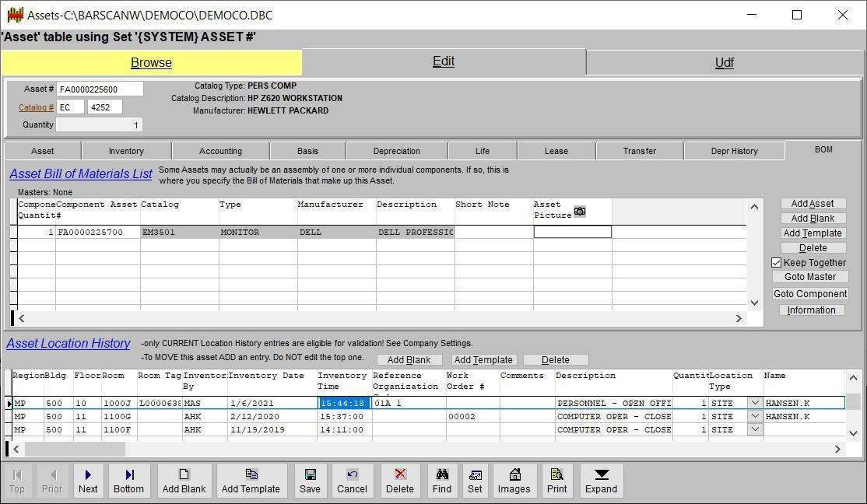Open the Images icon on the toolbar
This screenshot has height=504, width=867.
pos(514,480)
